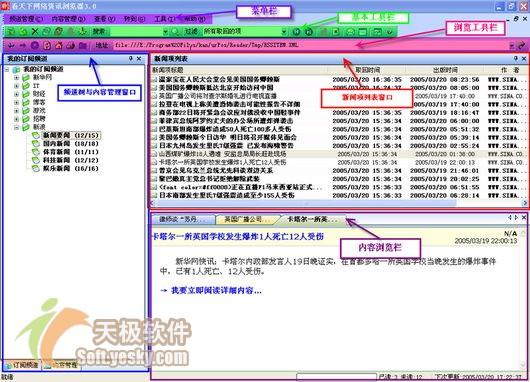Screen dimensions: 530x382
Task: Select news row 温家宝在人民大会堂会见美国国务卿赖斯
Action: click(x=339, y=79)
